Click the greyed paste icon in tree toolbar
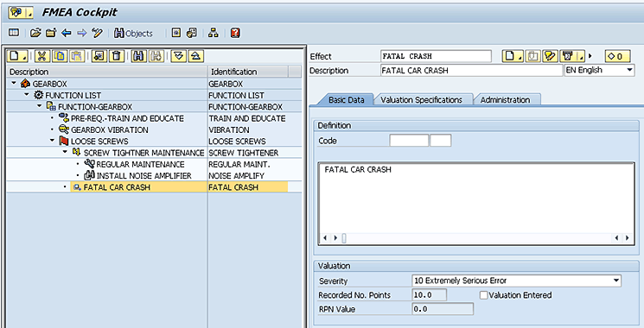Screen dimensions: 644x328 point(76,56)
